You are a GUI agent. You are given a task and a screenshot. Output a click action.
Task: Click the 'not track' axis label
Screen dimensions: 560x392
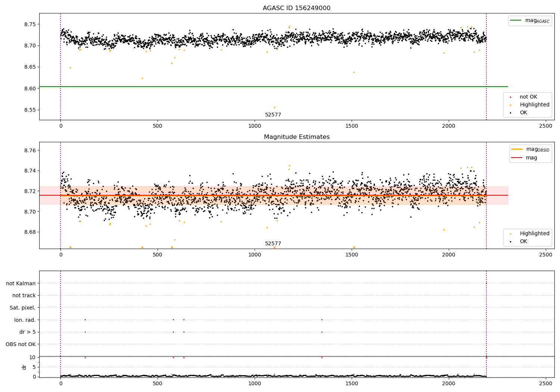point(24,296)
